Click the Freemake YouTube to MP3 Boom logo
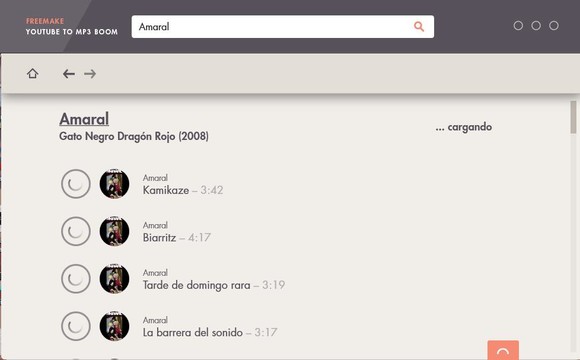The height and width of the screenshot is (360, 580). click(72, 26)
